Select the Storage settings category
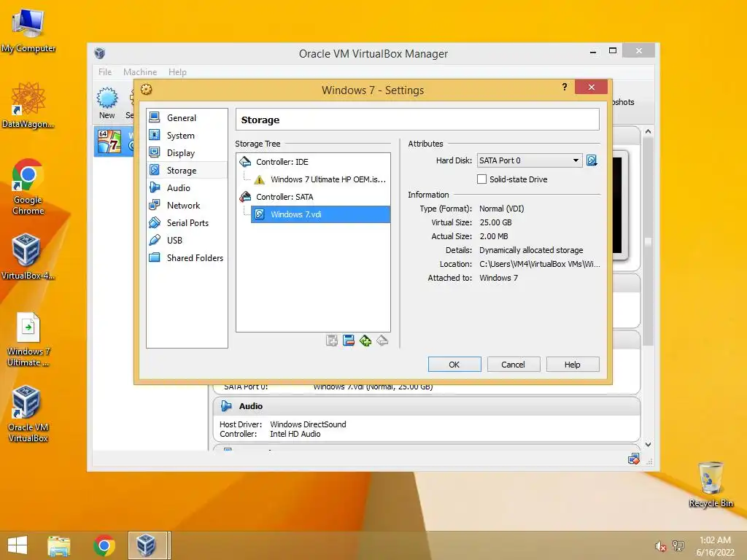The height and width of the screenshot is (560, 747). [187, 170]
